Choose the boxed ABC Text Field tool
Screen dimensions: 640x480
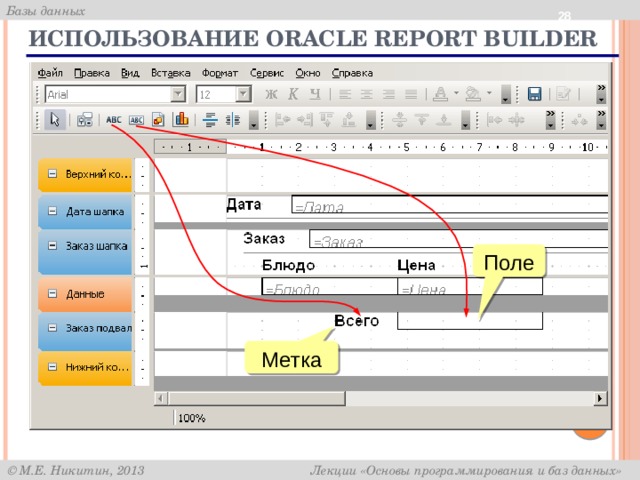[136, 120]
